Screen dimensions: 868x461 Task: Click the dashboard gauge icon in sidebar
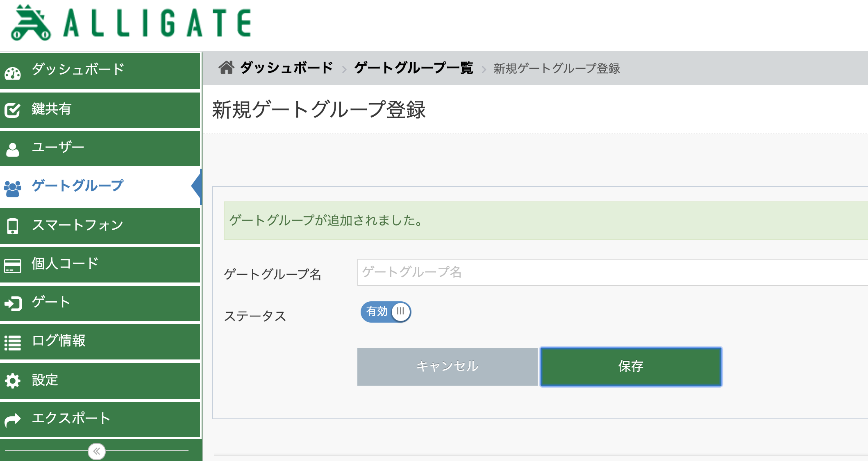[x=13, y=74]
